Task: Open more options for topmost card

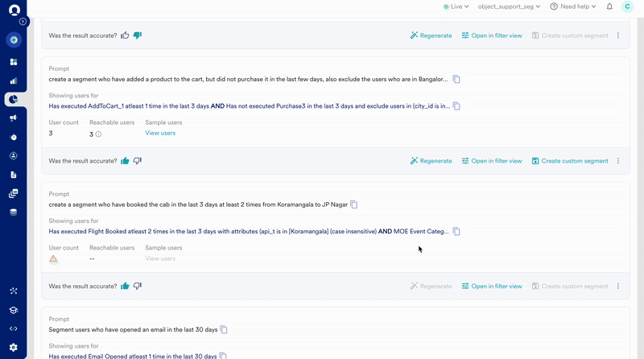Action: (618, 35)
